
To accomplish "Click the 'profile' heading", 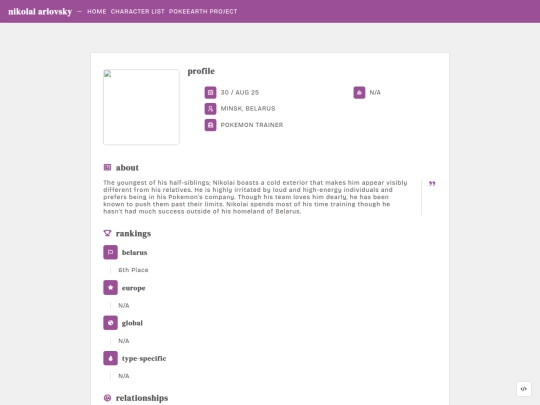I will [201, 71].
